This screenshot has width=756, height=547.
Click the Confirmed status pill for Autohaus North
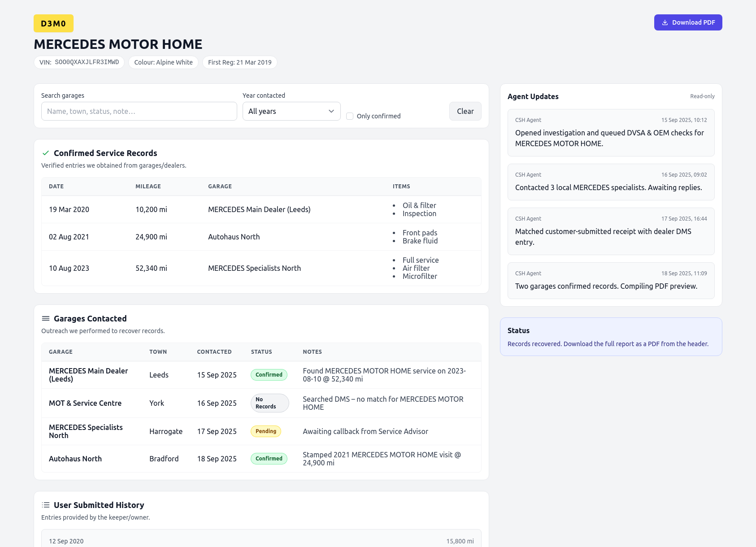coord(269,458)
